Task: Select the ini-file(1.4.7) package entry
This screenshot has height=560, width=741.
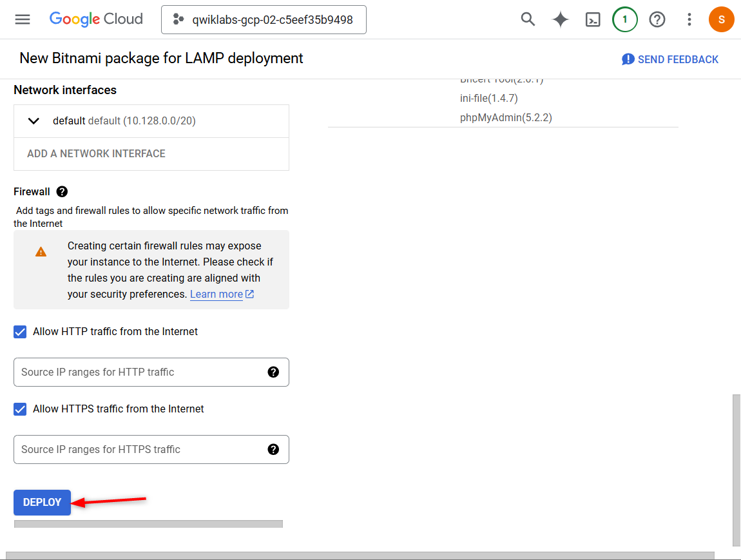Action: pos(488,99)
